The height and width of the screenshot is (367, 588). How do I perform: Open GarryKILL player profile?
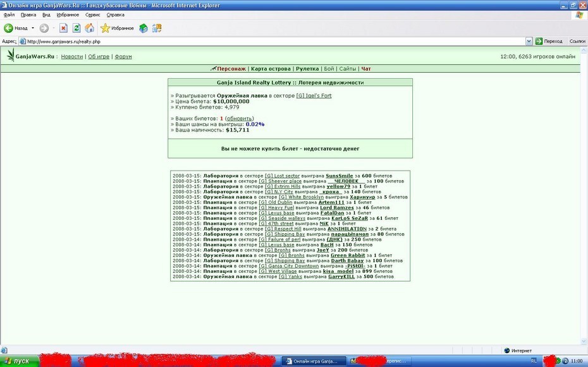341,277
